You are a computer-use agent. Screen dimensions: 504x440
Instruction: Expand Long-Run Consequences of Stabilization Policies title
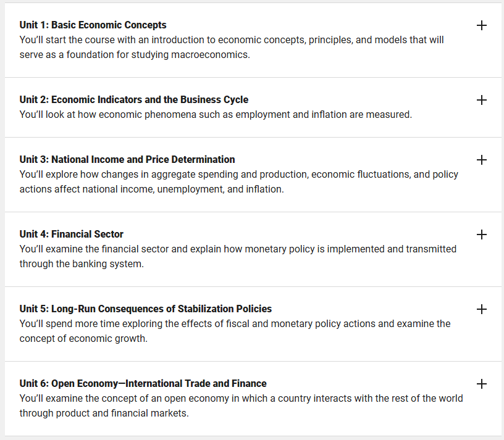tap(146, 309)
